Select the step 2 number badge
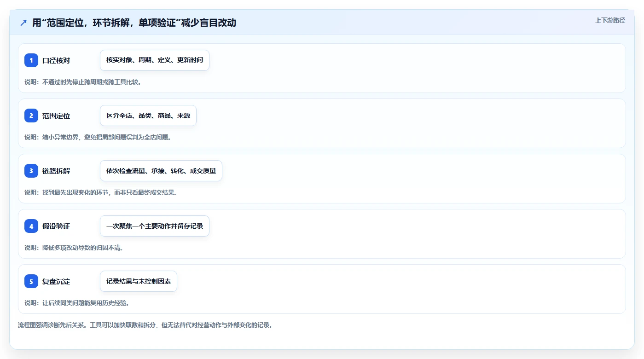Viewport: 644px width, 359px height. click(x=31, y=116)
